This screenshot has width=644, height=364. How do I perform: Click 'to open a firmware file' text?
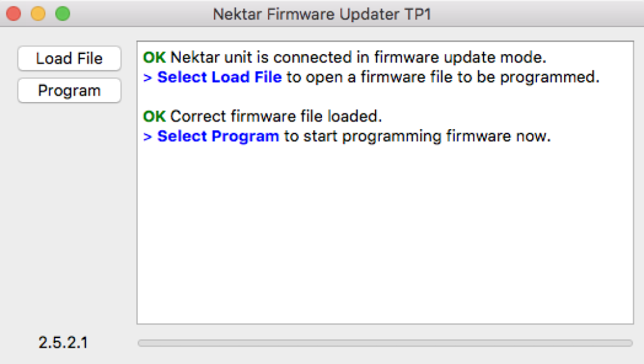coord(365,77)
